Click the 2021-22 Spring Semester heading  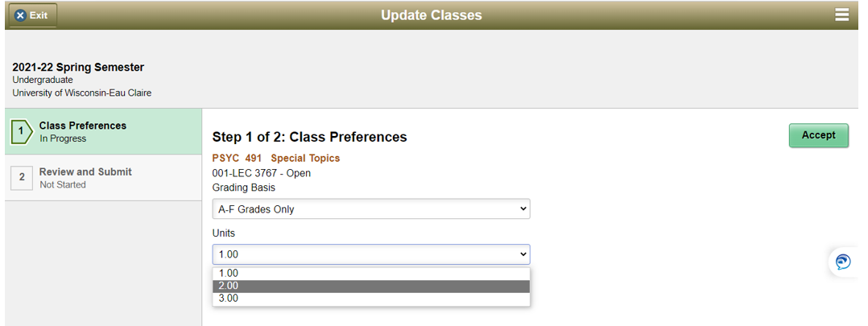(78, 68)
